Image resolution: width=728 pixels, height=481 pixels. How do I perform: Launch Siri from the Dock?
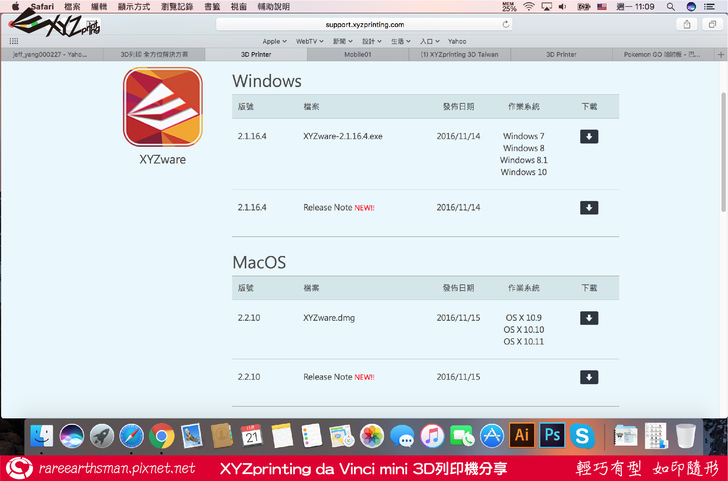[72, 436]
